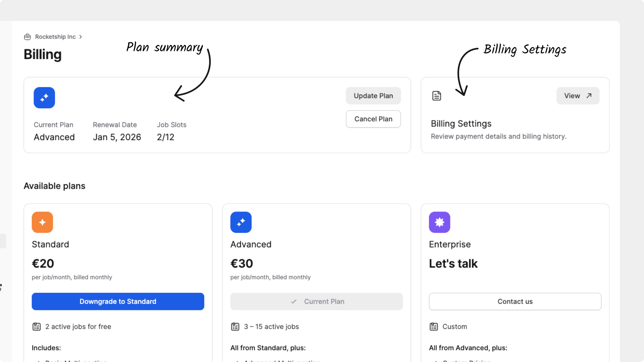Image resolution: width=644 pixels, height=362 pixels.
Task: Click the disabled Current Plan button
Action: tap(316, 301)
